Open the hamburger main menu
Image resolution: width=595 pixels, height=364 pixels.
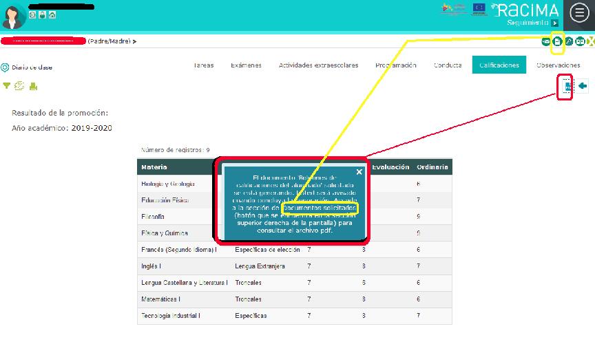tap(578, 14)
